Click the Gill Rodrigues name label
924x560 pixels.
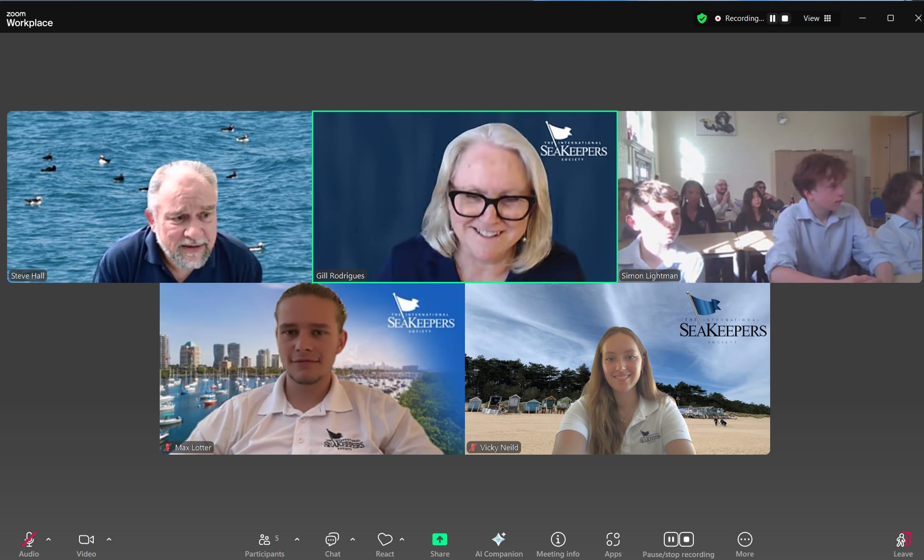[340, 276]
